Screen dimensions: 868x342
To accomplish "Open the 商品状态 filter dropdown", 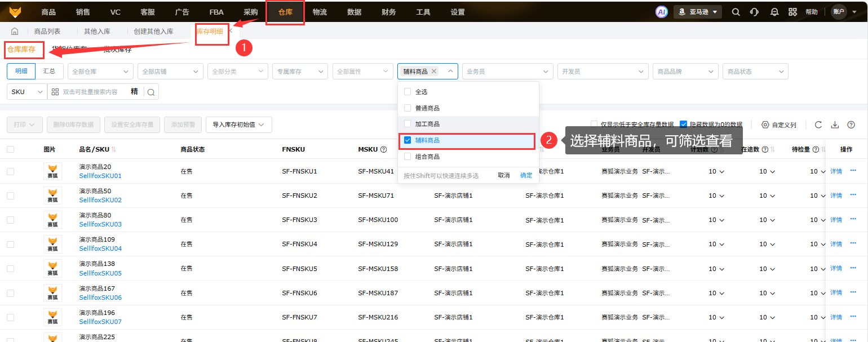I will click(755, 72).
